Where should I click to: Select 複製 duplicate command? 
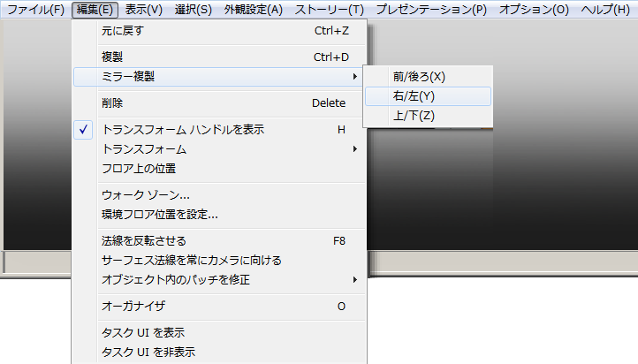coord(220,57)
